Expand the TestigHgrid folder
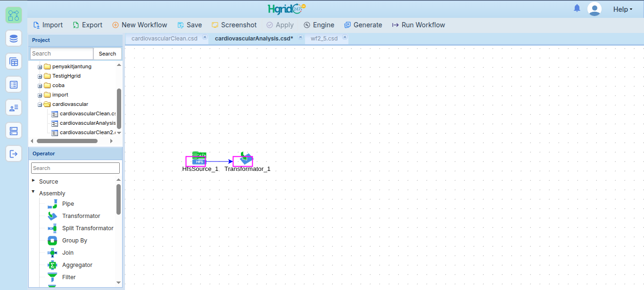The width and height of the screenshot is (644, 290). [x=40, y=76]
